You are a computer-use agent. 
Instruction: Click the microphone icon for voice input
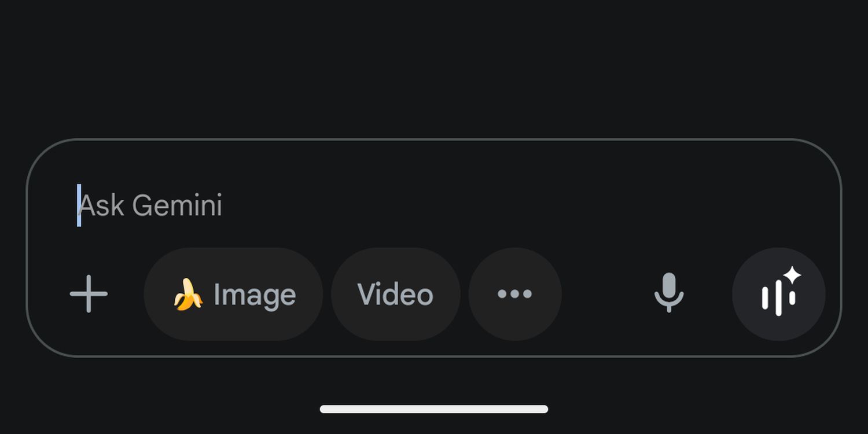coord(669,293)
